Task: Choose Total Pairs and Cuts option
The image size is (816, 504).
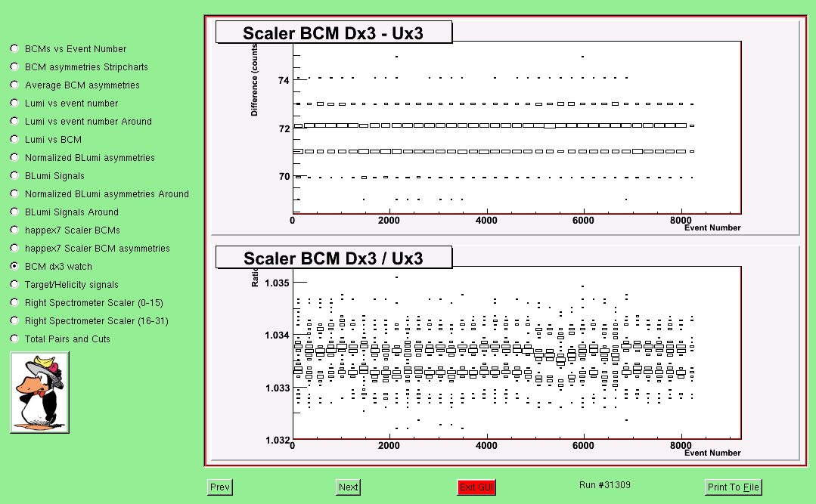Action: click(x=61, y=339)
